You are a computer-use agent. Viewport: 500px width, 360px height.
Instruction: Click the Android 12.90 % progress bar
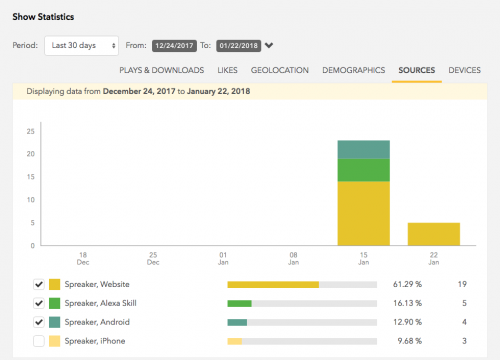coord(302,322)
